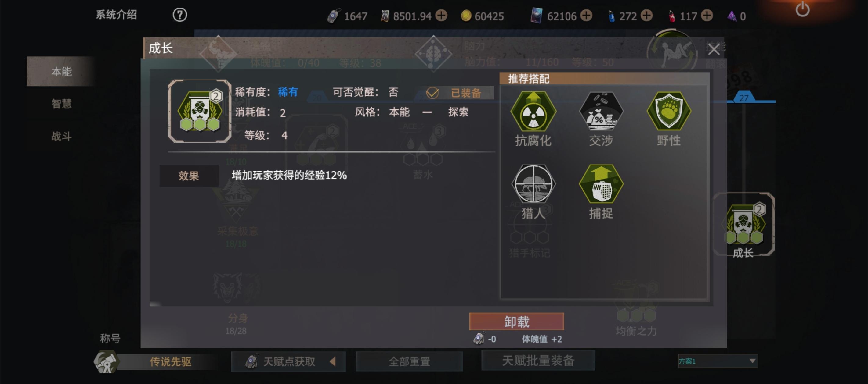Select the 猎人 crosshair talent icon

point(533,184)
